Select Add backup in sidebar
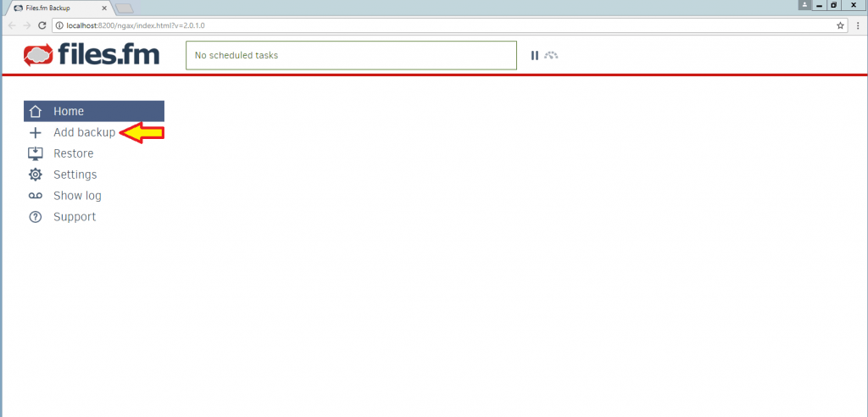Viewport: 868px width, 417px height. pyautogui.click(x=84, y=133)
